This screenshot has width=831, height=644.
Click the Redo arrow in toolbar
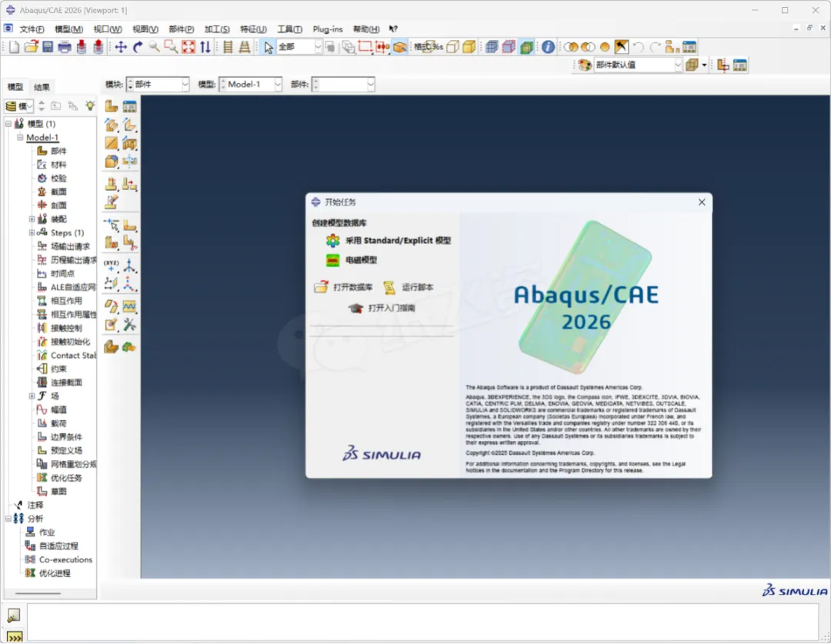656,47
